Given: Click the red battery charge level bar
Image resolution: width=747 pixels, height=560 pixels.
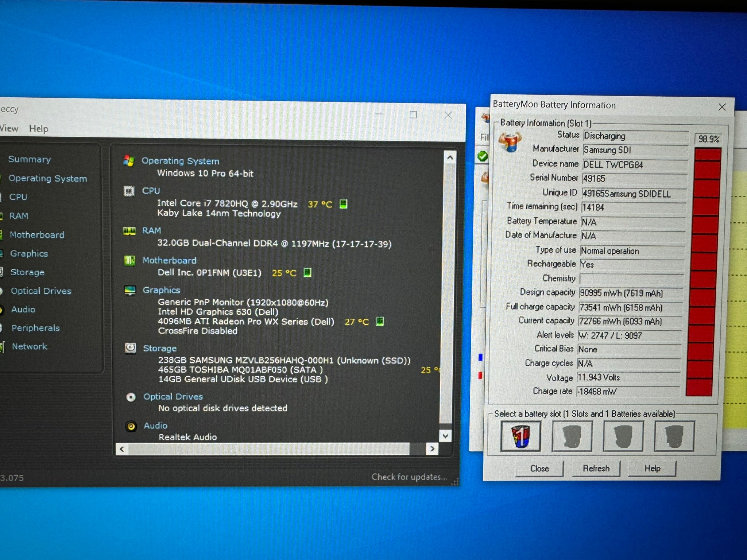Looking at the screenshot, I should click(x=704, y=272).
